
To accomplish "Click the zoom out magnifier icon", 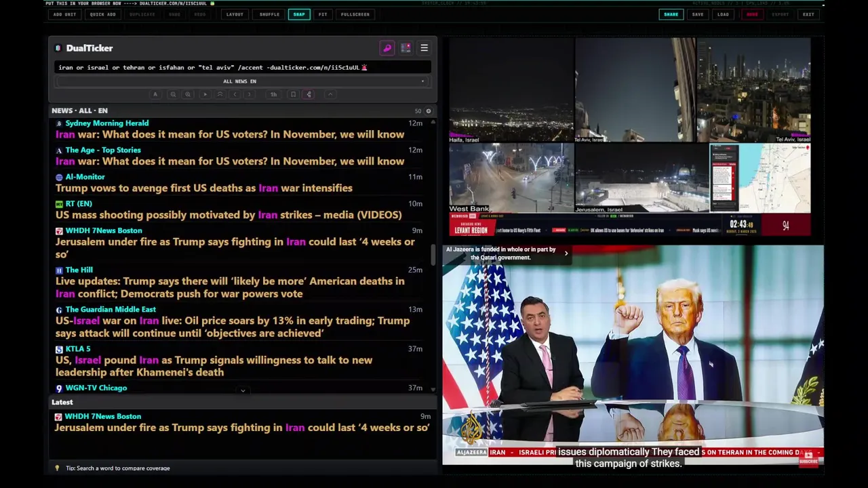I will (x=173, y=94).
